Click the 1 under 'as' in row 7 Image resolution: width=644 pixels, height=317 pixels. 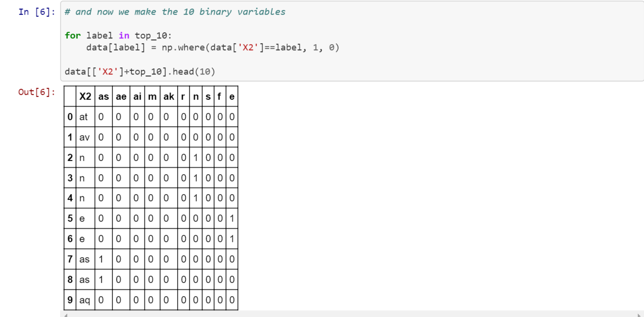101,259
